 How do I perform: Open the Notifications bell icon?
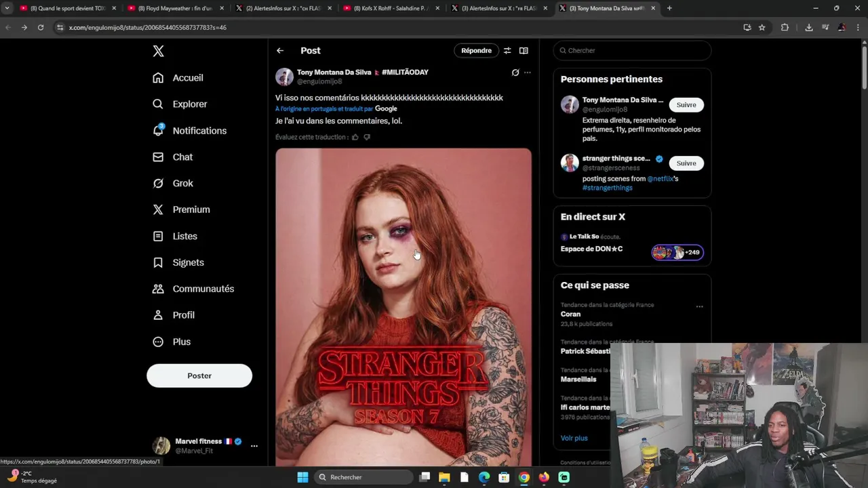(x=158, y=130)
